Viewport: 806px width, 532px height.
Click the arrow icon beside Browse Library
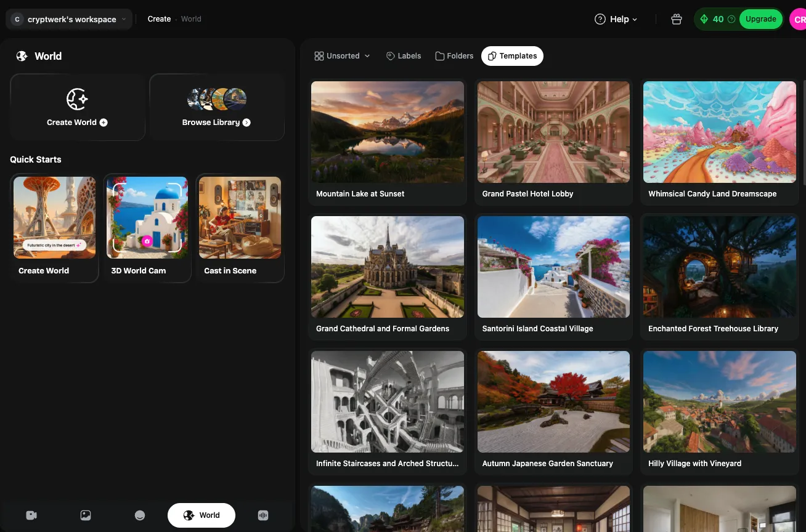click(x=246, y=123)
